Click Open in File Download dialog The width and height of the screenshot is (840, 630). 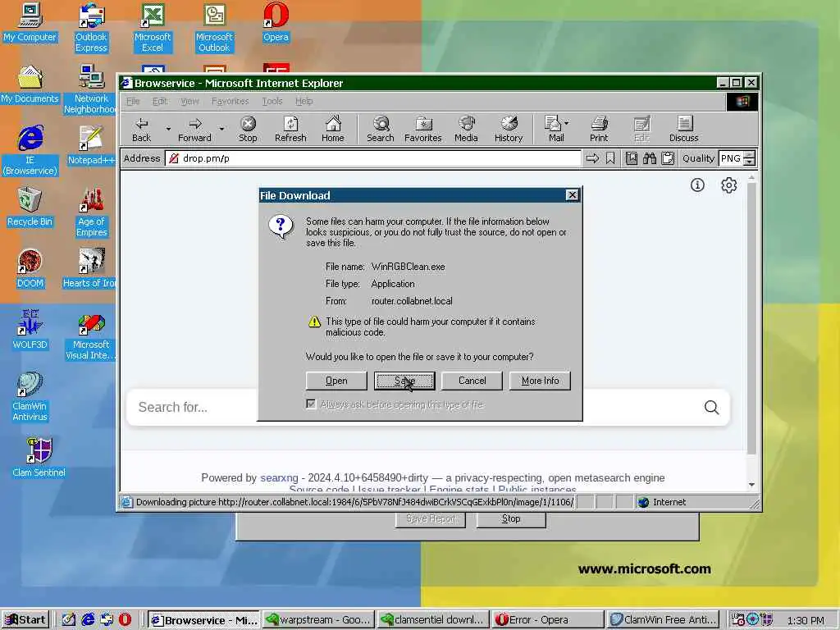(336, 381)
